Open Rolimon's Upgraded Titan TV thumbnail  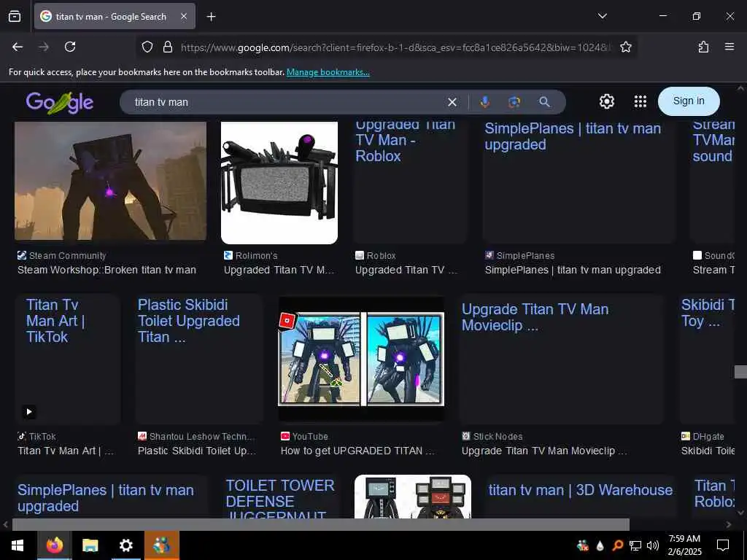tap(279, 183)
